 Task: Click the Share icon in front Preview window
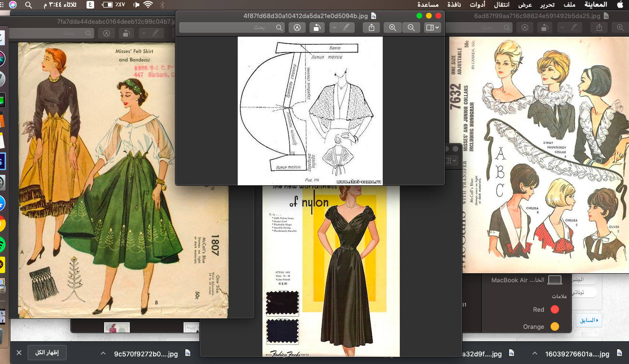click(371, 28)
